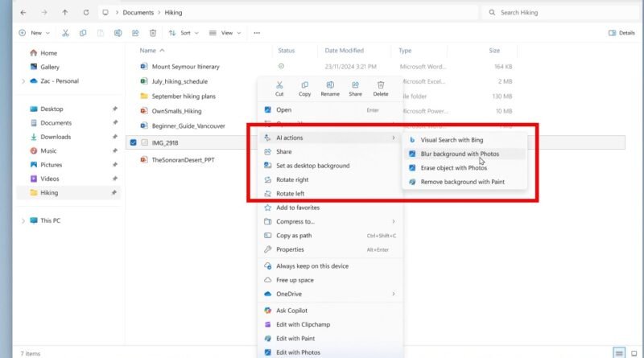Expand the OneDrive submenu
This screenshot has width=644, height=358.
coord(330,294)
